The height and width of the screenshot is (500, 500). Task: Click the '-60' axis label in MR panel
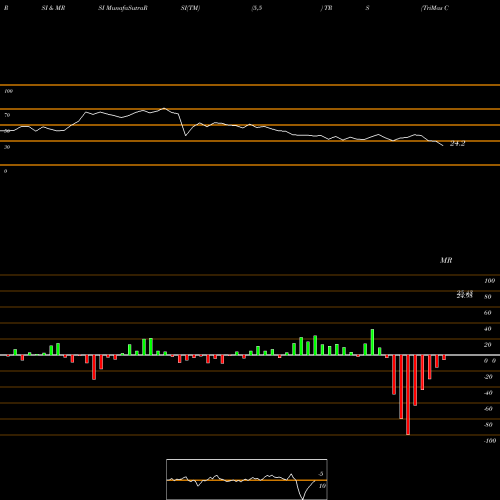point(488,409)
